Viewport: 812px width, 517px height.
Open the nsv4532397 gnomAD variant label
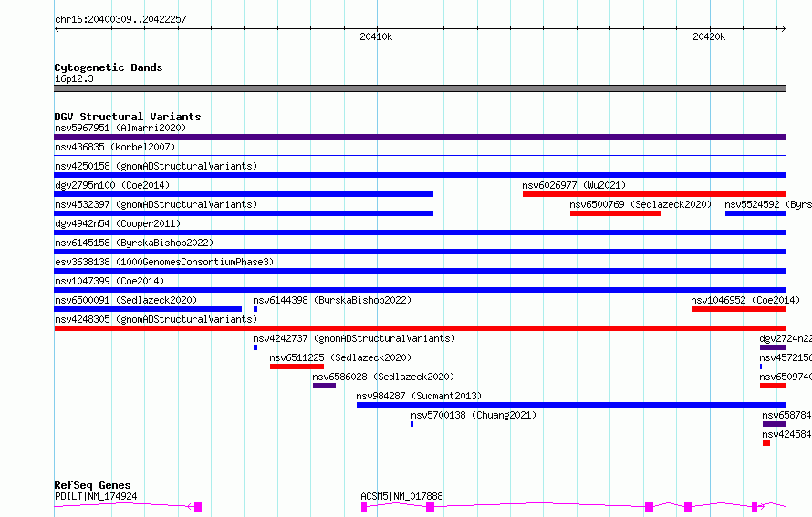pos(156,204)
